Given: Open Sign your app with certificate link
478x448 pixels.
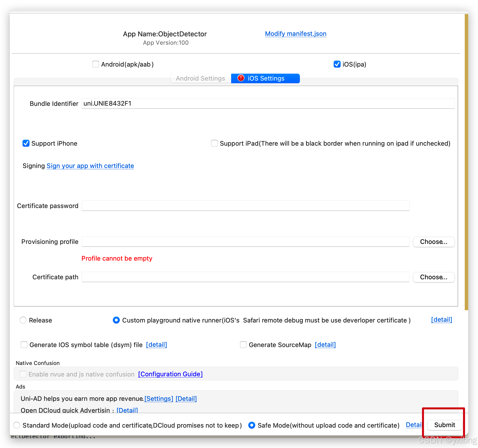Looking at the screenshot, I should pyautogui.click(x=90, y=166).
